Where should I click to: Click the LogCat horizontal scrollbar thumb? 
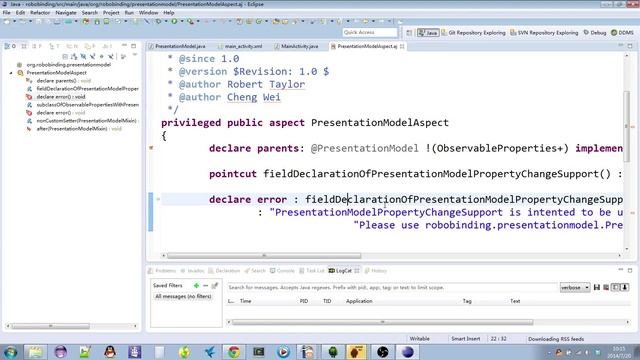[x=382, y=322]
